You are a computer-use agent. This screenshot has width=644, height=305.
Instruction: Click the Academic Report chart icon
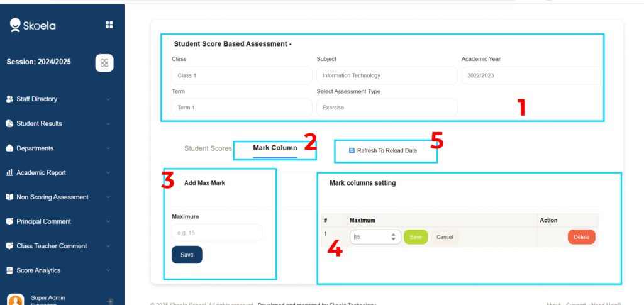coord(9,172)
